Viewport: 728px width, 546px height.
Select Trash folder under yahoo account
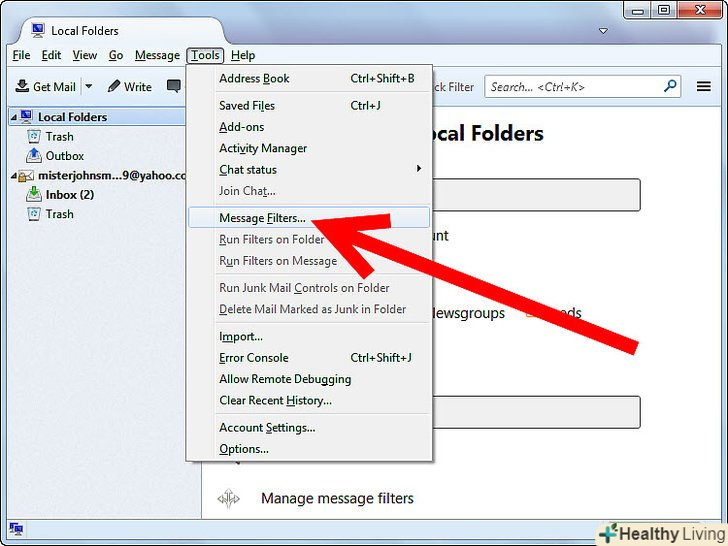click(x=59, y=214)
